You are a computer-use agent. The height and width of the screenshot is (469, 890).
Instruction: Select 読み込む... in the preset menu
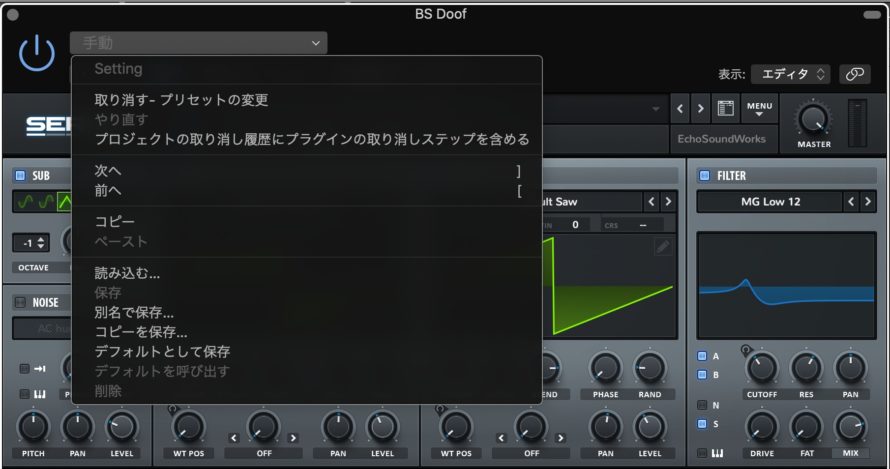coord(127,273)
